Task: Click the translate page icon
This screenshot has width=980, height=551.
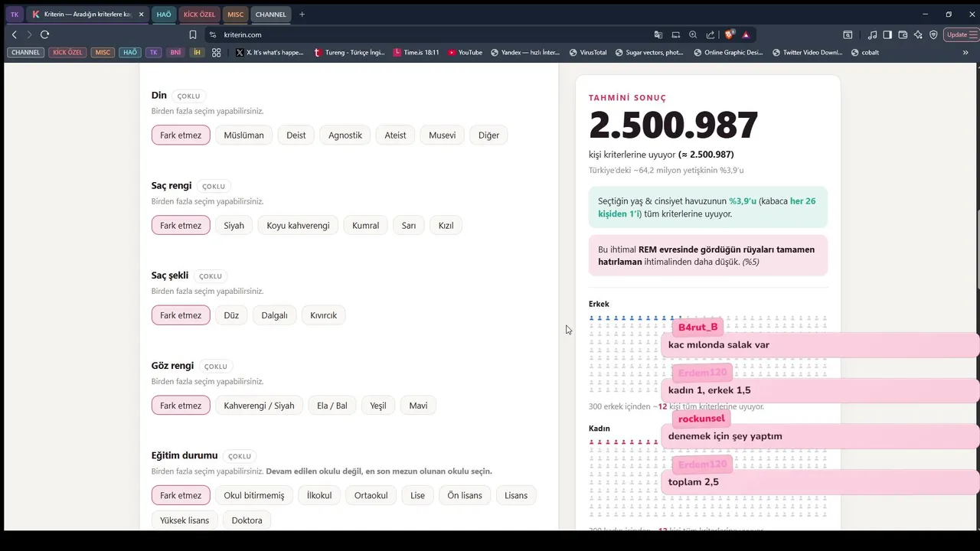Action: tap(658, 34)
